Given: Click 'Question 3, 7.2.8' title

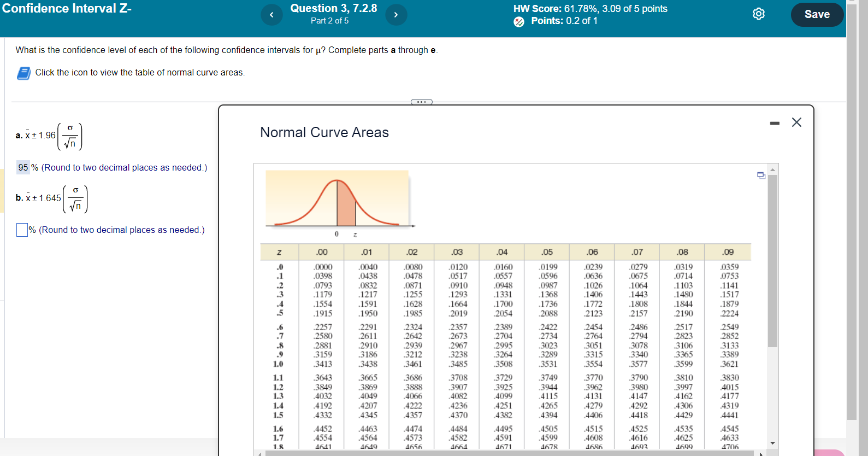Looking at the screenshot, I should pos(334,8).
